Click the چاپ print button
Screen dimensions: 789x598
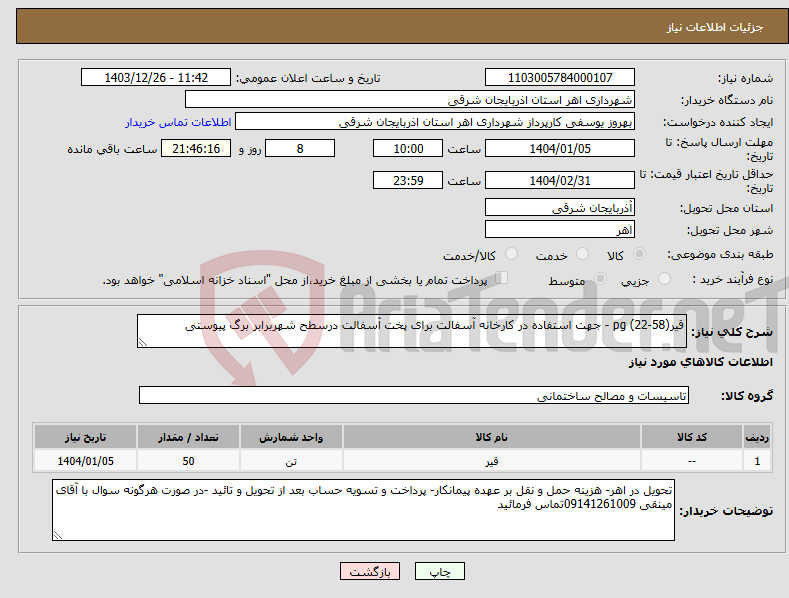coord(440,571)
